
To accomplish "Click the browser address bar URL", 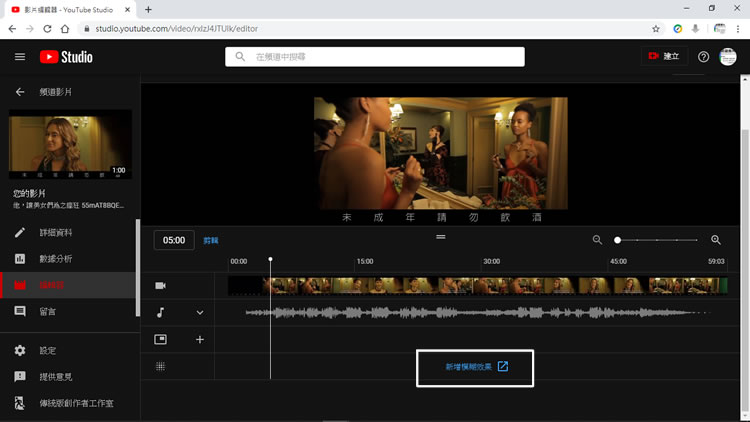I will point(176,29).
